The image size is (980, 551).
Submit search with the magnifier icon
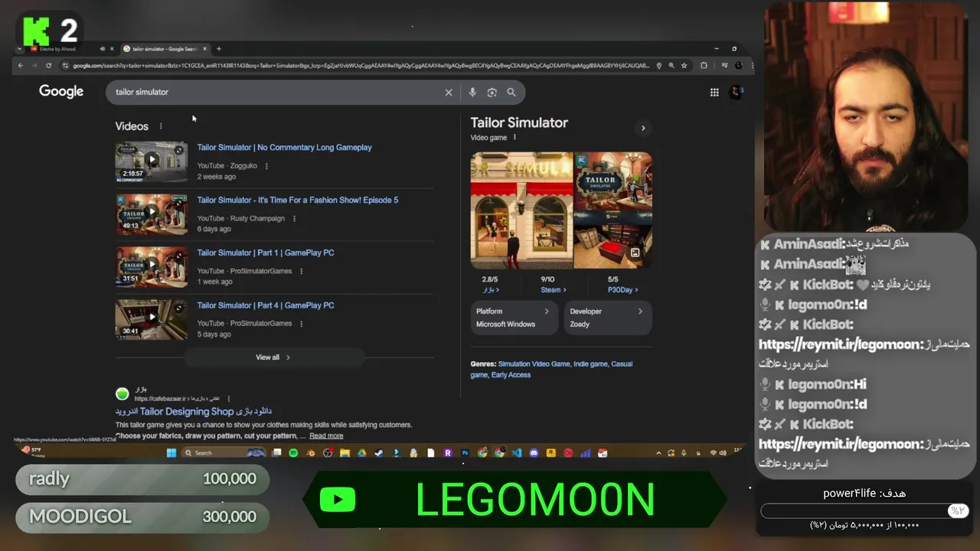511,93
